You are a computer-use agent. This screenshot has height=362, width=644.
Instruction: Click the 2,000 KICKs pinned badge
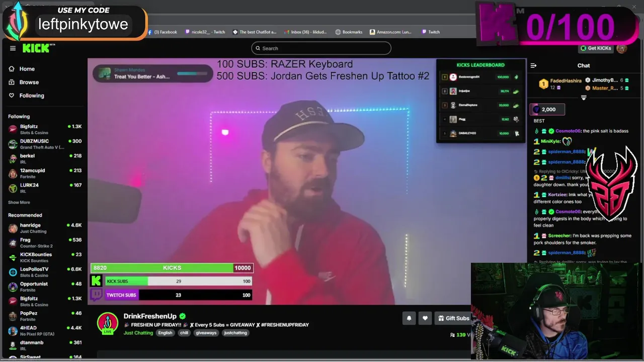(x=548, y=109)
